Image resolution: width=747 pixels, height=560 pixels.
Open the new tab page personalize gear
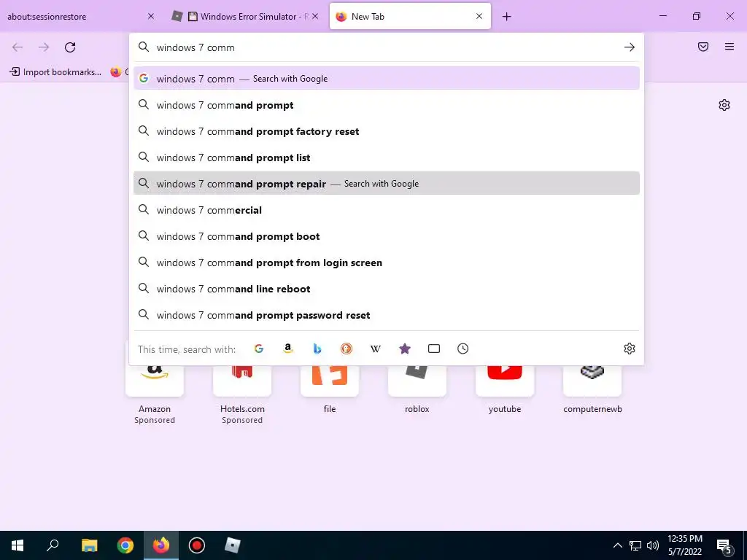724,105
